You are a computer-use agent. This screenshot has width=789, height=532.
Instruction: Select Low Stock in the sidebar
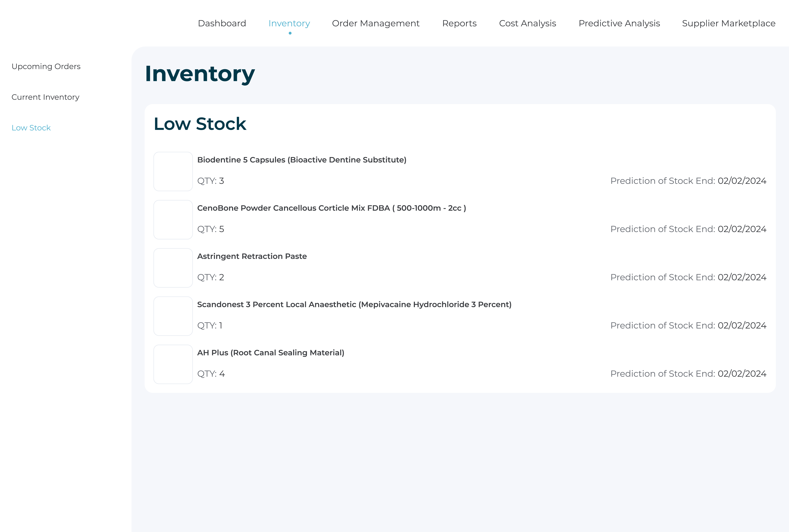click(x=31, y=128)
